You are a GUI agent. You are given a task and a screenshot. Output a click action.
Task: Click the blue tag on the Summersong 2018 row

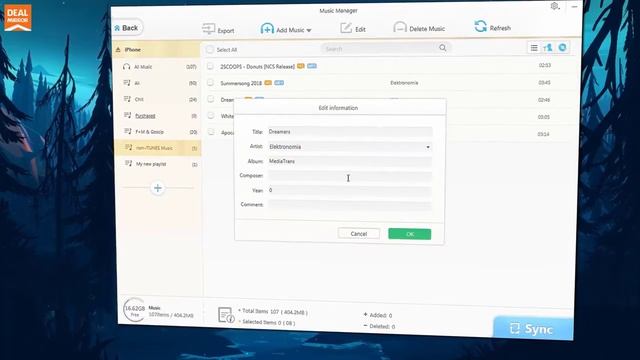click(279, 82)
